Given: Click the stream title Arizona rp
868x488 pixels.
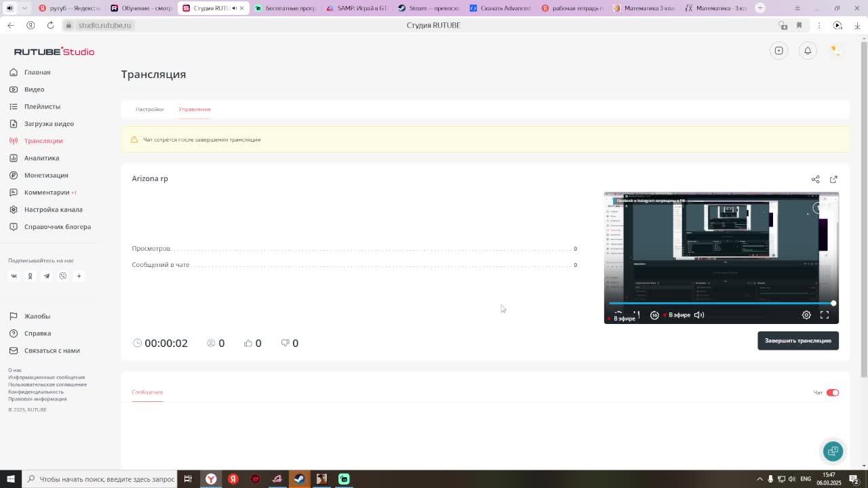Looking at the screenshot, I should click(150, 179).
